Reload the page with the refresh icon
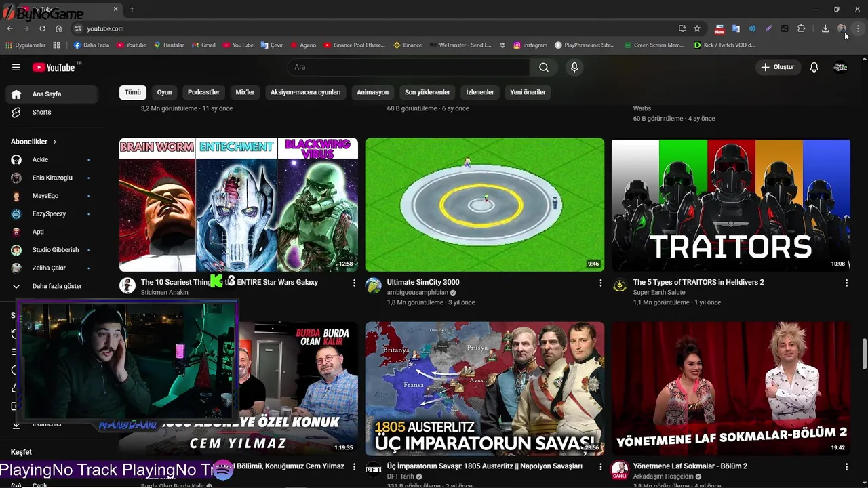The image size is (868, 488). [x=42, y=28]
